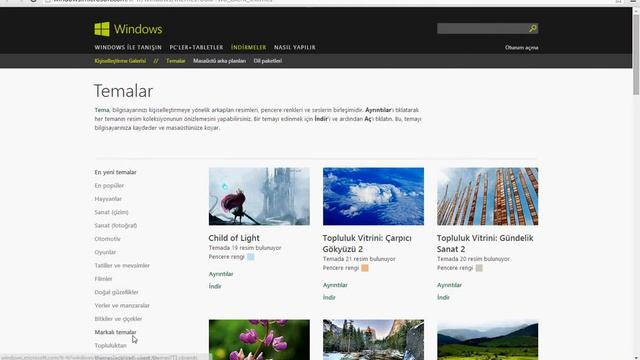640x360 pixels.
Task: Click Çarpıcı Gökyüzü 2 orange color swatch
Action: (365, 268)
